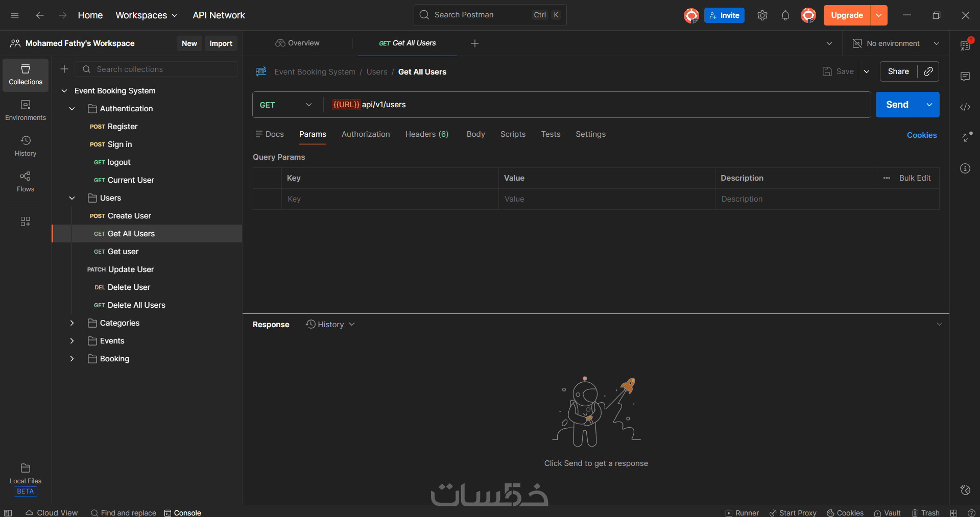This screenshot has height=517, width=980.
Task: Collapse the Users folder
Action: [x=72, y=198]
